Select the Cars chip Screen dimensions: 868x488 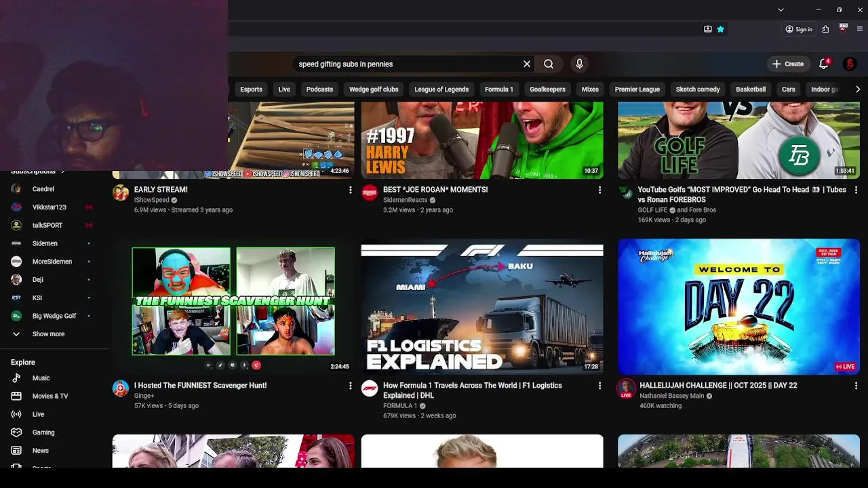(x=788, y=89)
